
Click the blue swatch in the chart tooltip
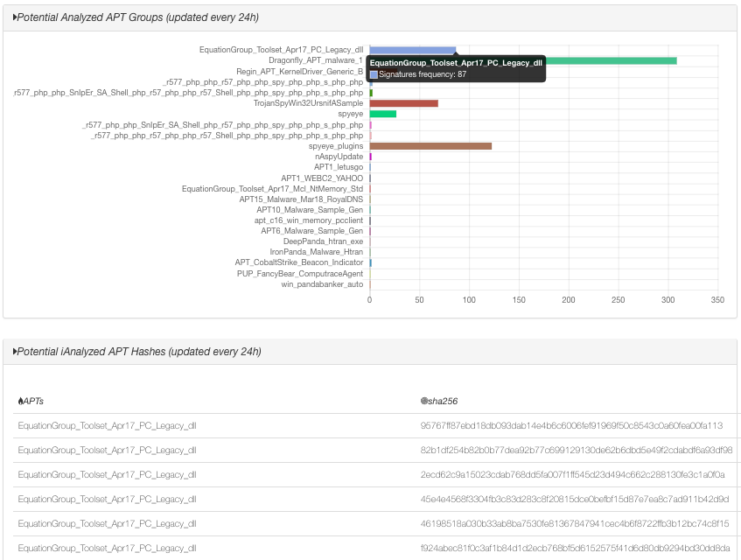pos(374,74)
